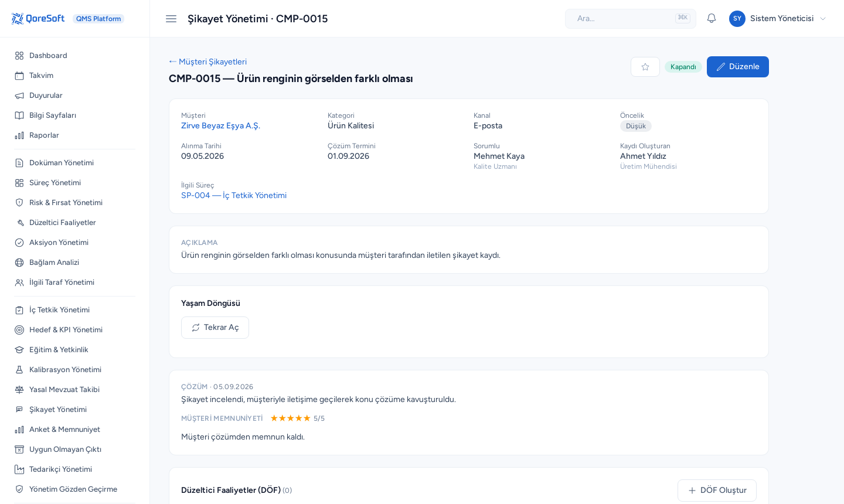Click the Kalite Uzmanı role text
The image size is (844, 504).
tap(495, 166)
